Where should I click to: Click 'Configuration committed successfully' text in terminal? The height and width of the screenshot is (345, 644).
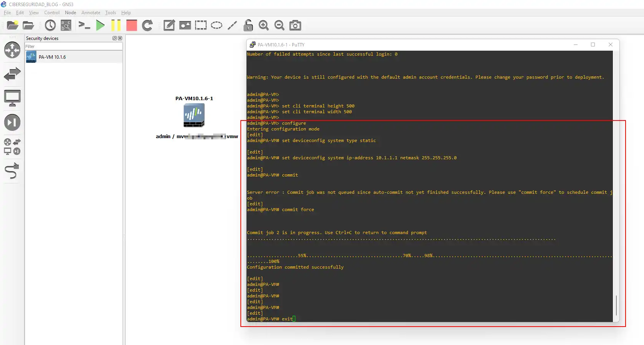coord(295,267)
